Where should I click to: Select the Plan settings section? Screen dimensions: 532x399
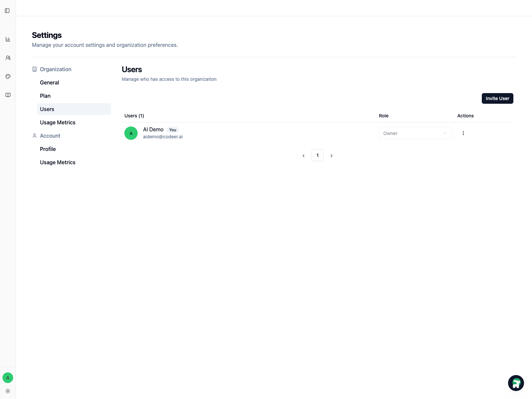(45, 96)
